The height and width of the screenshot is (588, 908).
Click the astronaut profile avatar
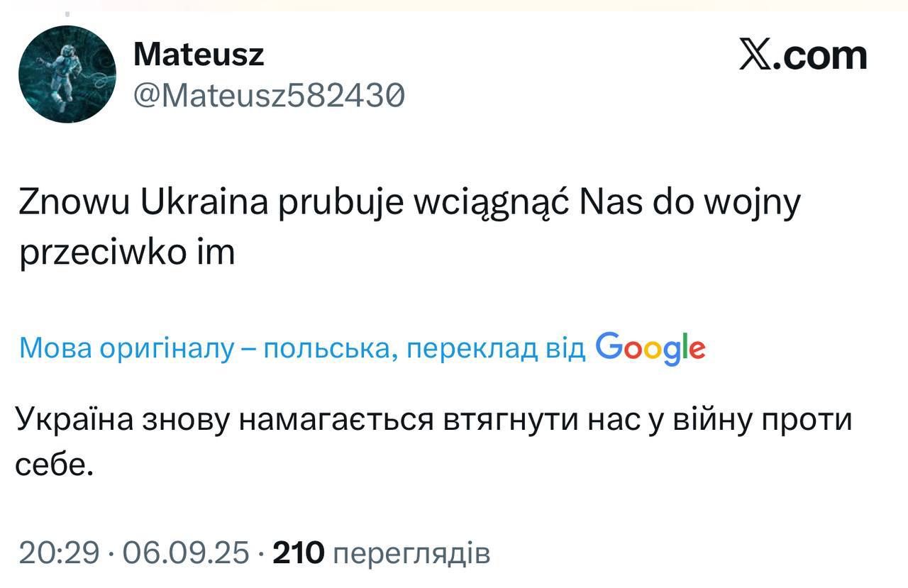coord(67,74)
